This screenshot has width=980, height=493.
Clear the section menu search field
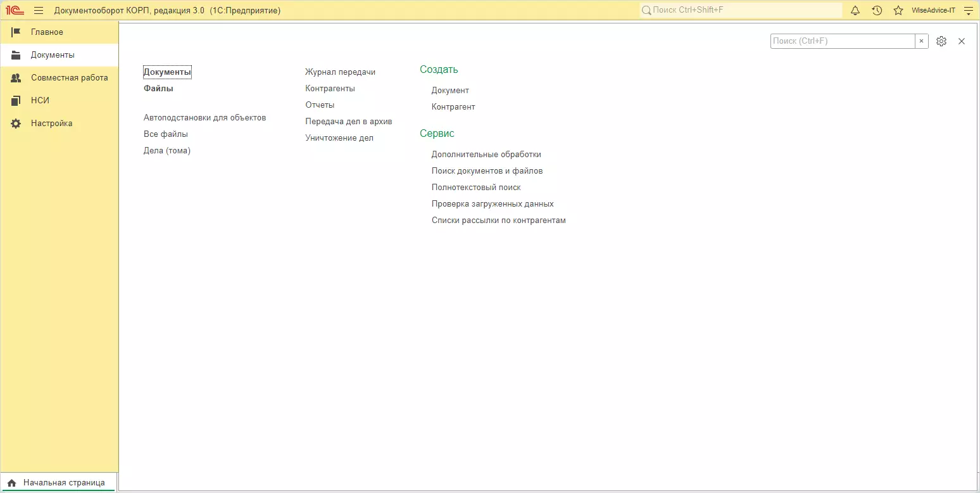[922, 41]
